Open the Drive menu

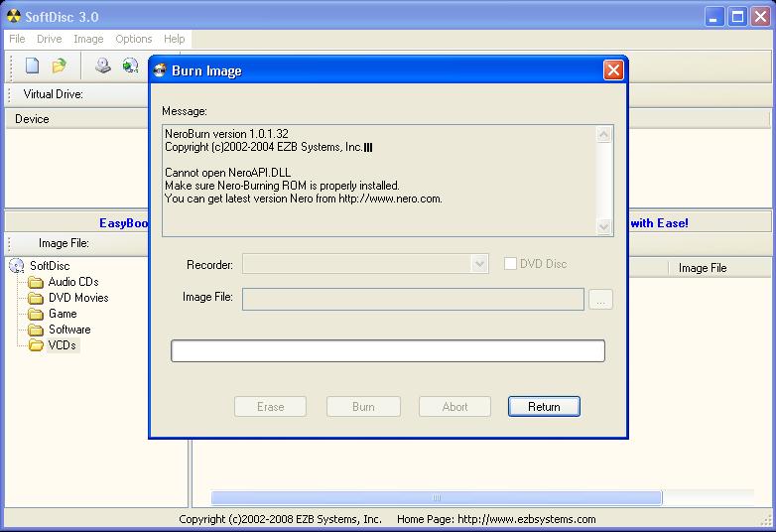pyautogui.click(x=49, y=39)
